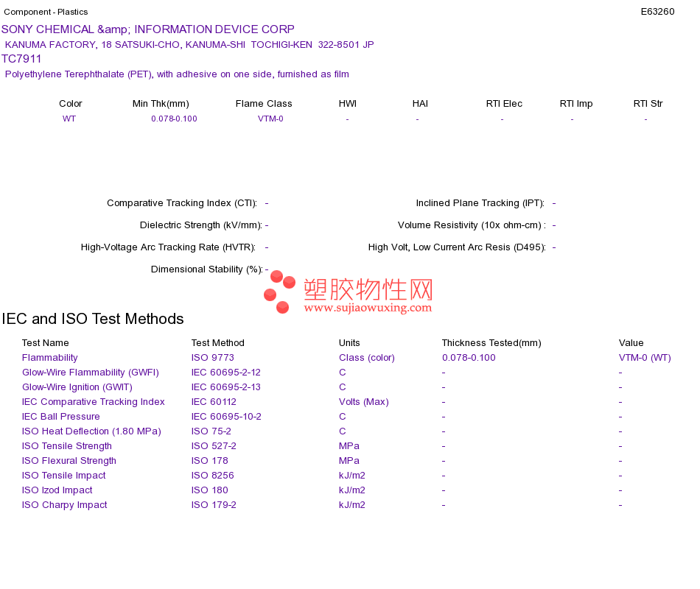Select the IEC 60695-2-12 method
Image resolution: width=700 pixels, height=589 pixels.
(x=226, y=373)
